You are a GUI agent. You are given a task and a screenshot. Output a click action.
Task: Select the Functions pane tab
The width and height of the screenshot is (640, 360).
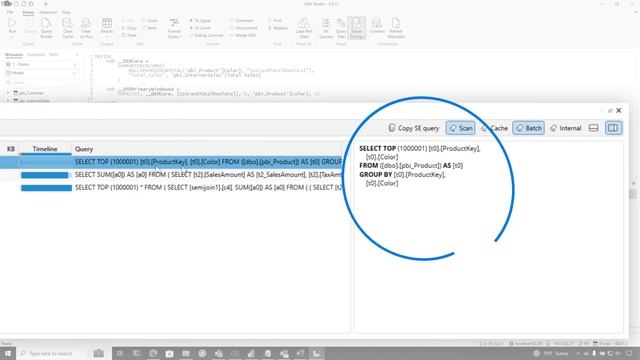(x=36, y=54)
